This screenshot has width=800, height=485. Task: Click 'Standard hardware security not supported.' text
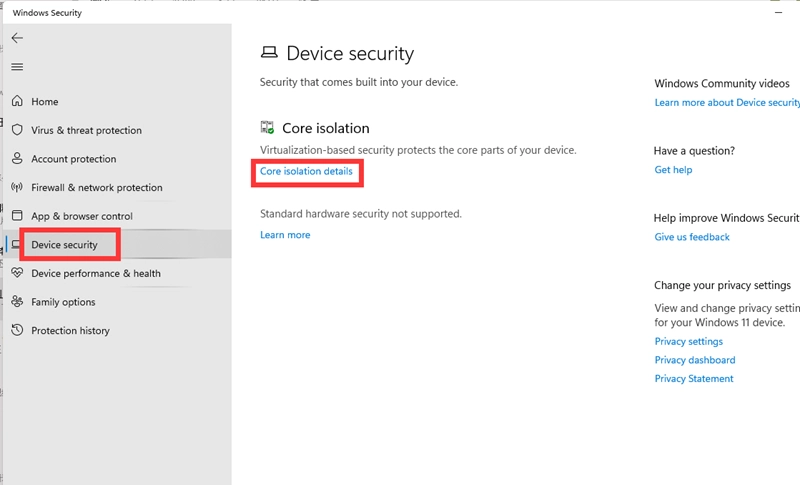point(361,214)
